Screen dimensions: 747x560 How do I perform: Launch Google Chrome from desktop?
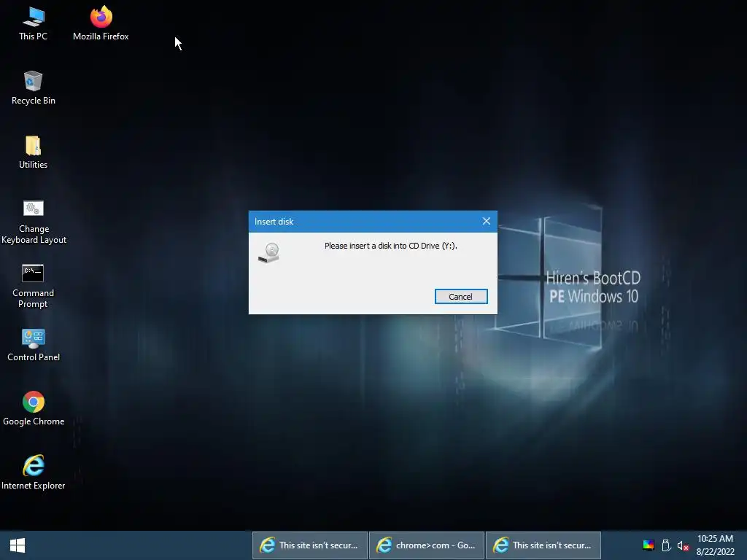(x=34, y=409)
